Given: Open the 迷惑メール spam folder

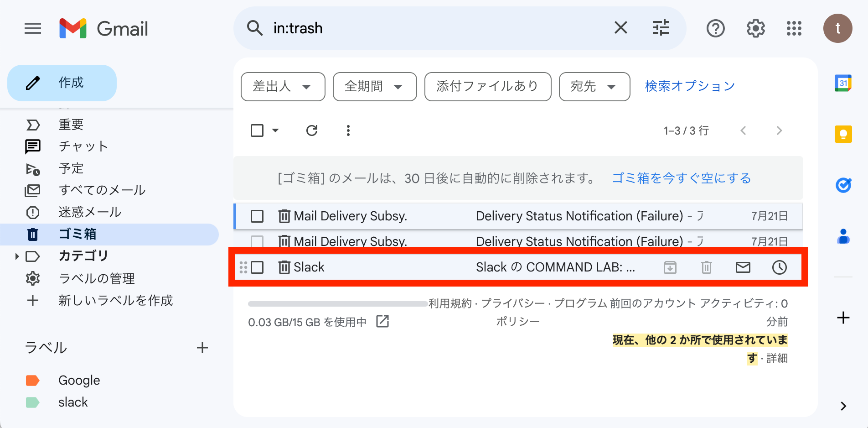Looking at the screenshot, I should (90, 212).
